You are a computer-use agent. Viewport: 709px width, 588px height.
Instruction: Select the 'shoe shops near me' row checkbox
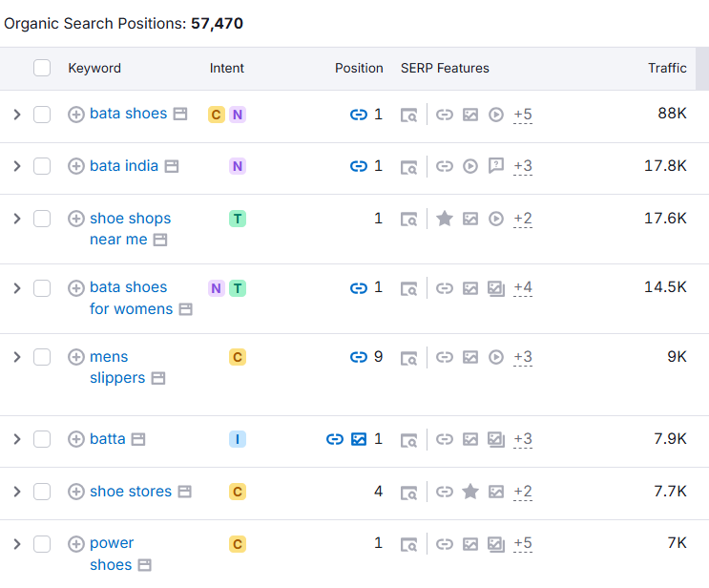[42, 219]
